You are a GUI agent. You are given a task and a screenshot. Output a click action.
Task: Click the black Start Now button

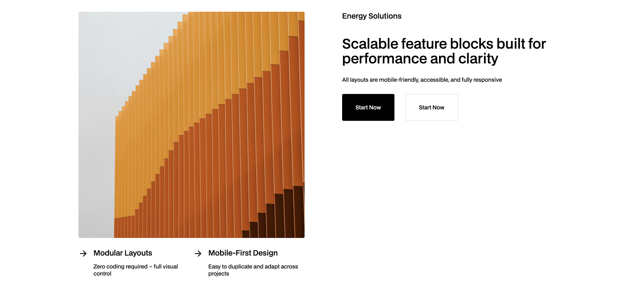368,107
